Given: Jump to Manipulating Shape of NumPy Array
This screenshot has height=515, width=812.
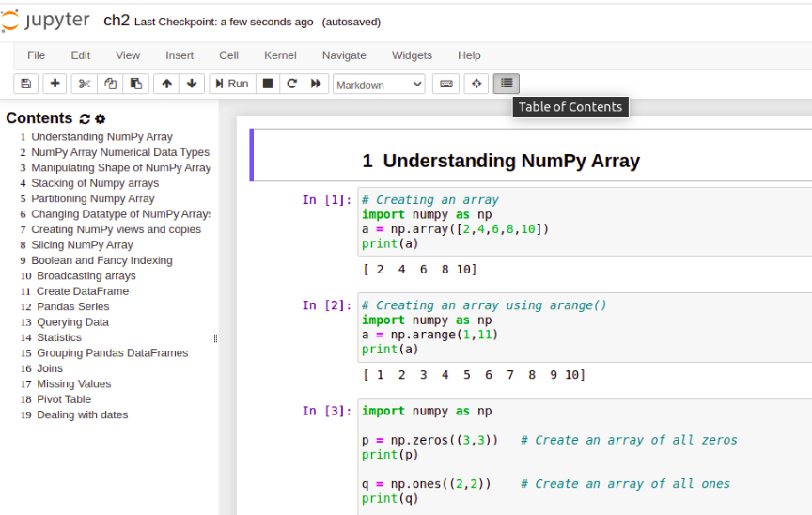Looking at the screenshot, I should tap(120, 167).
